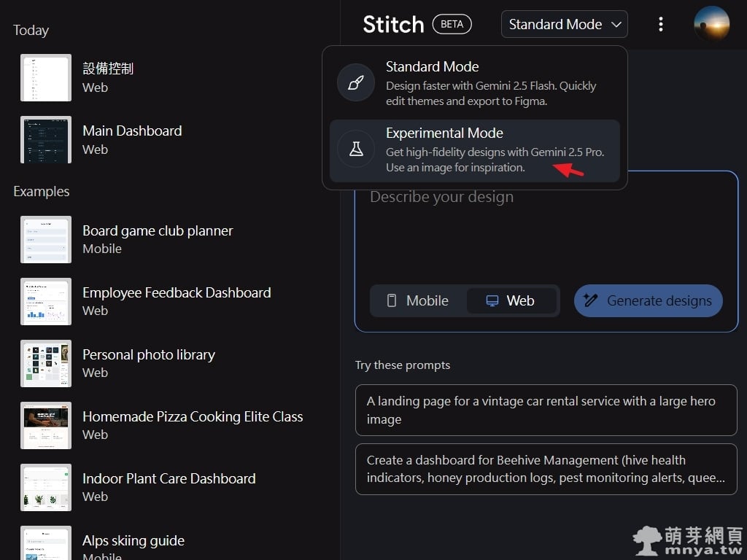Use the Beehive Management dashboard prompt

546,469
